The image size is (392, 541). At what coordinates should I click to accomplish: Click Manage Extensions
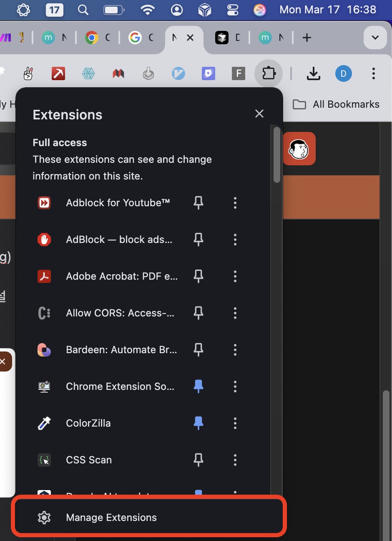point(111,518)
